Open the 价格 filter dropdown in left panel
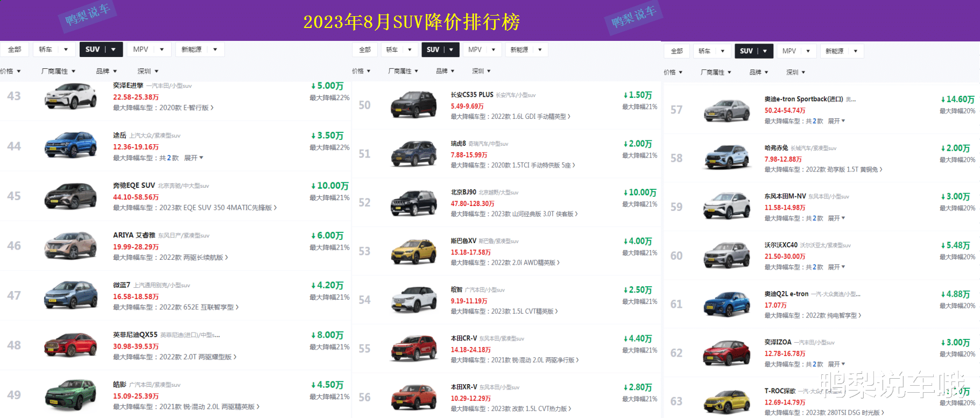The height and width of the screenshot is (418, 980). (10, 71)
